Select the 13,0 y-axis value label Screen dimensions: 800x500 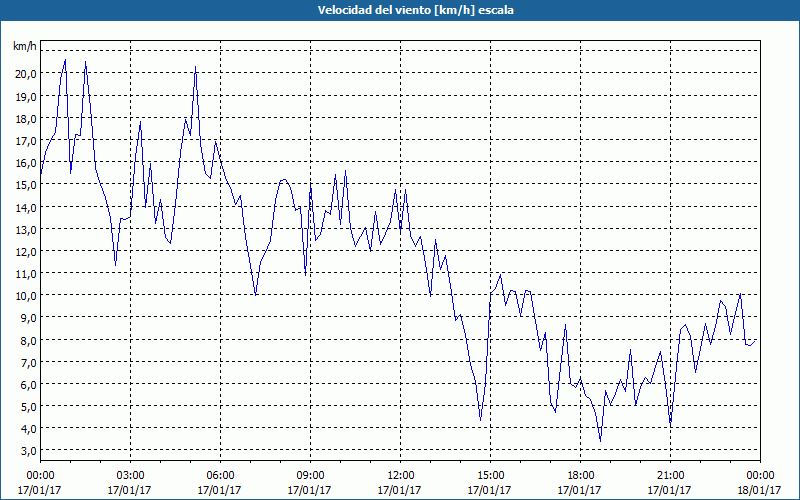pyautogui.click(x=26, y=229)
